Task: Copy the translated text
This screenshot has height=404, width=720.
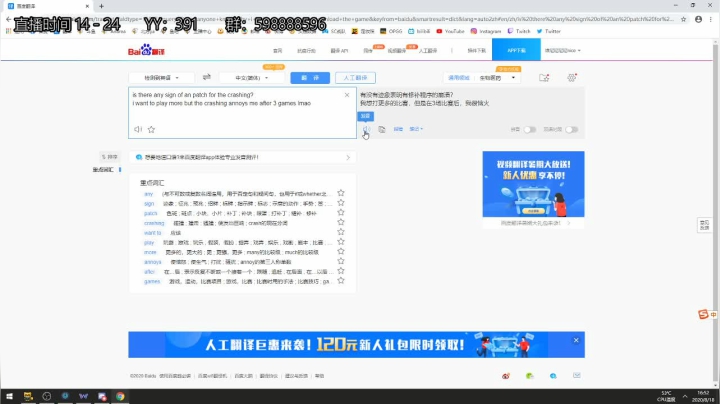Action: pyautogui.click(x=382, y=129)
